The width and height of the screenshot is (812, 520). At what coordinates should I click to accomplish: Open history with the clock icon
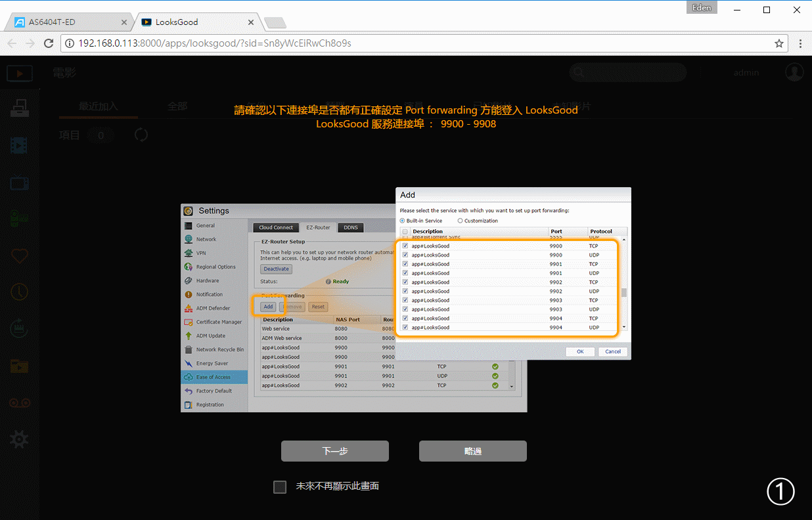coord(20,291)
